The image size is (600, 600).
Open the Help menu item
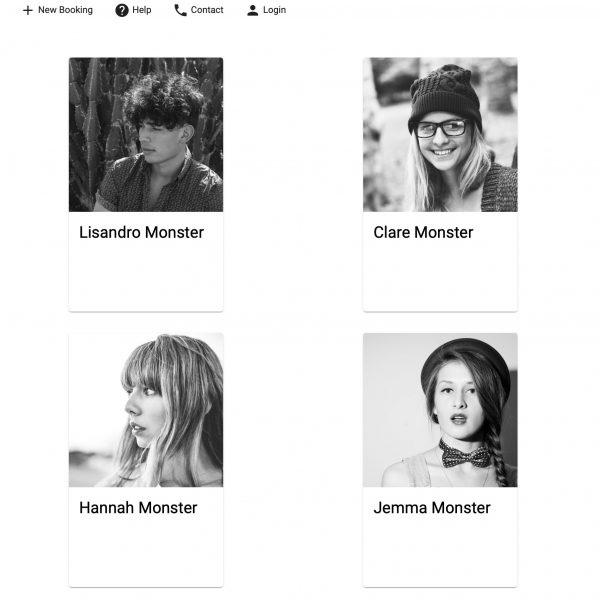[133, 10]
